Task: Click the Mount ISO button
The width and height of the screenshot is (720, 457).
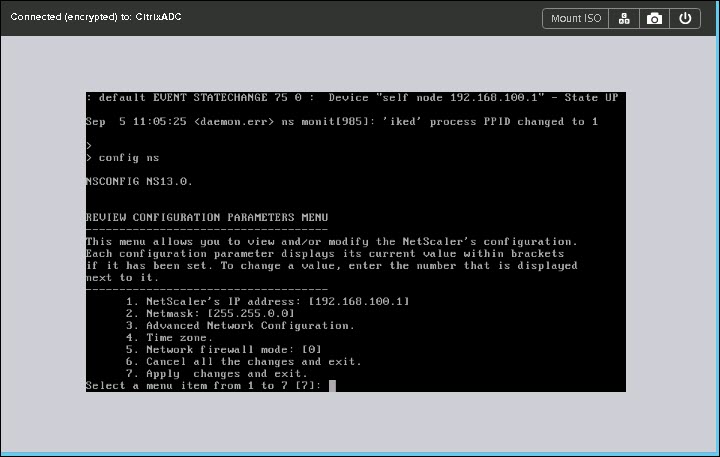Action: click(x=576, y=18)
